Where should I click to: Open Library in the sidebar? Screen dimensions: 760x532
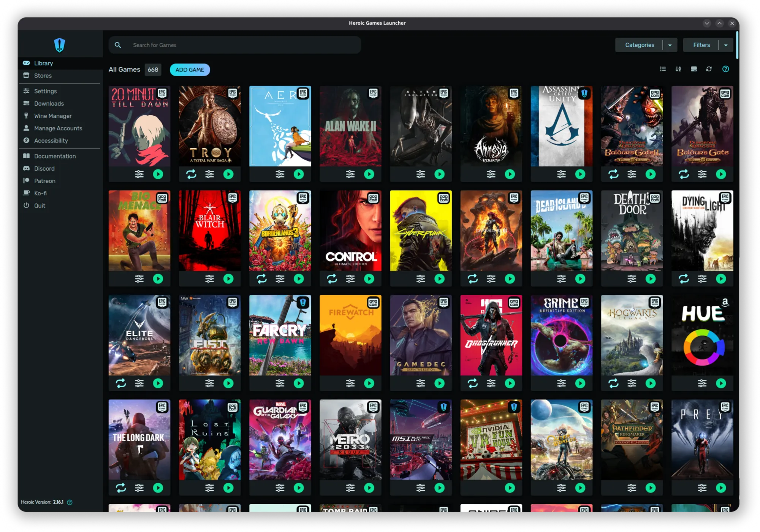click(x=60, y=63)
